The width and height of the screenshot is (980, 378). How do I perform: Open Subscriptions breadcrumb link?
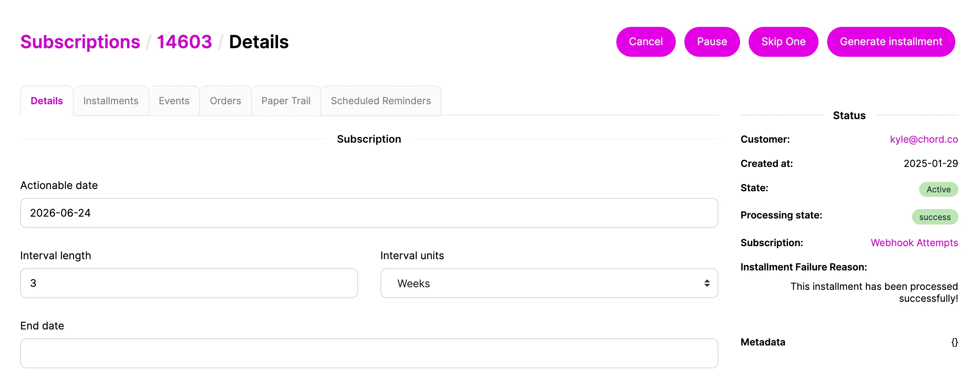pyautogui.click(x=80, y=42)
